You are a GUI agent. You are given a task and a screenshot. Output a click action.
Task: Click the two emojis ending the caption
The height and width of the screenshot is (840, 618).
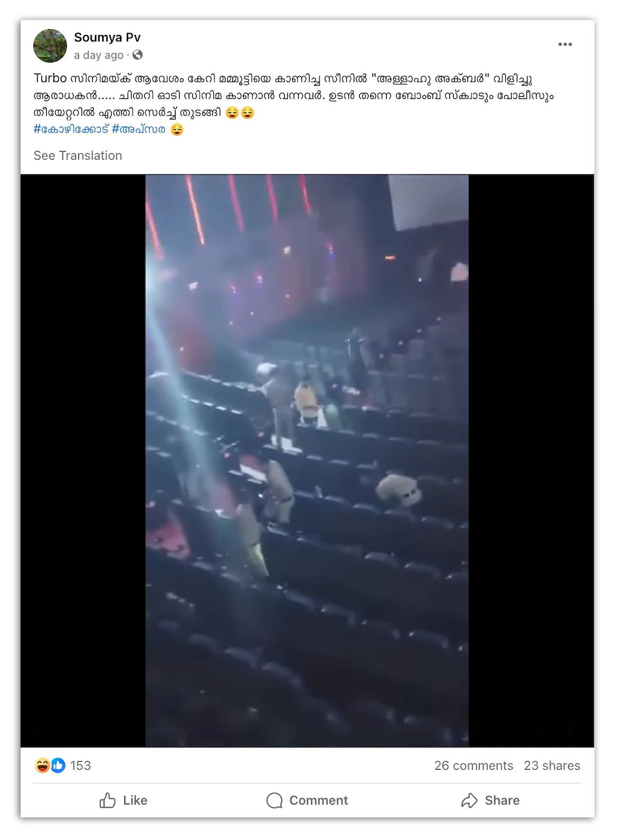240,113
